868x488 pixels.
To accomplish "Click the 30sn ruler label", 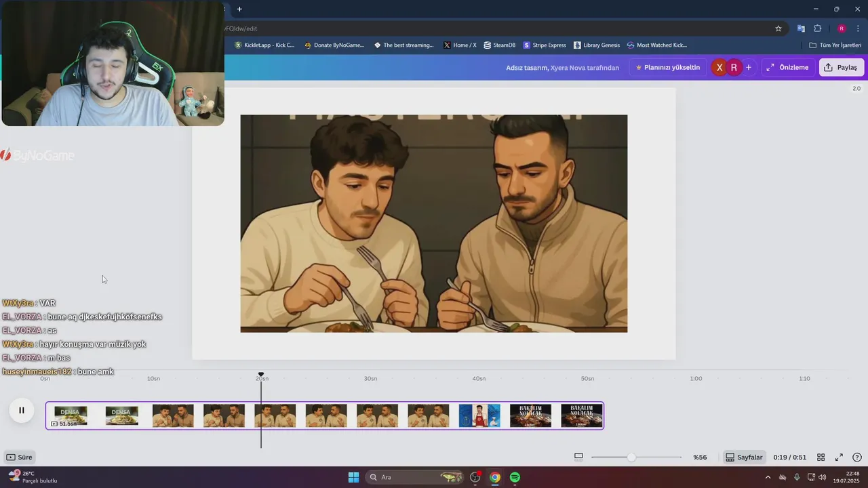I will click(x=370, y=378).
